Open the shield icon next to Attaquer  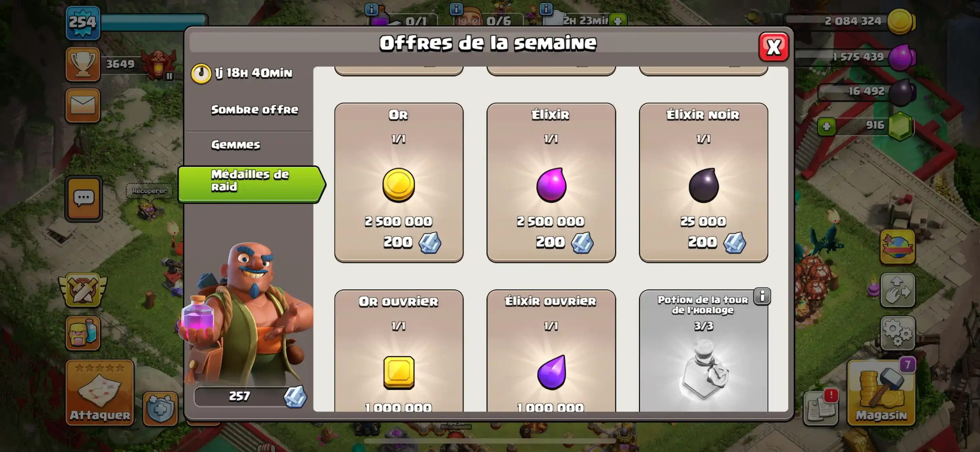click(160, 409)
